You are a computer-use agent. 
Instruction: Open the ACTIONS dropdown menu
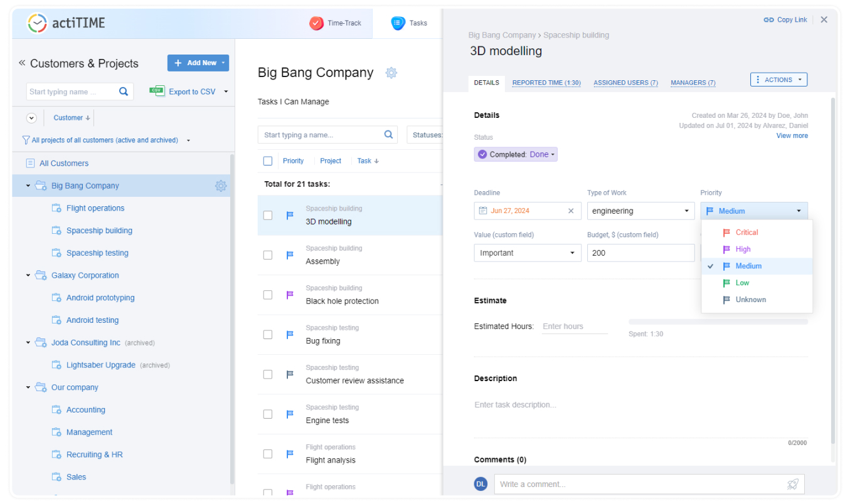pos(778,80)
